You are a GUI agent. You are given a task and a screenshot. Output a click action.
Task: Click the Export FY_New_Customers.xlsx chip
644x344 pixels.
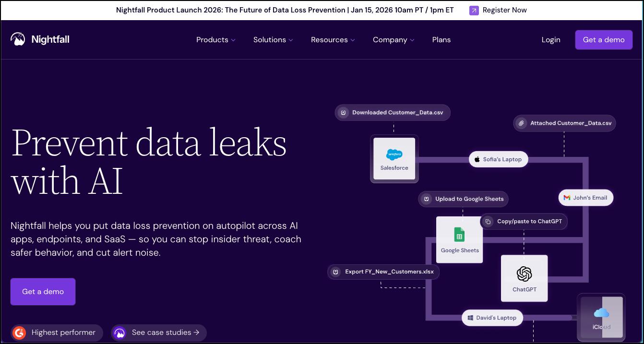[383, 272]
